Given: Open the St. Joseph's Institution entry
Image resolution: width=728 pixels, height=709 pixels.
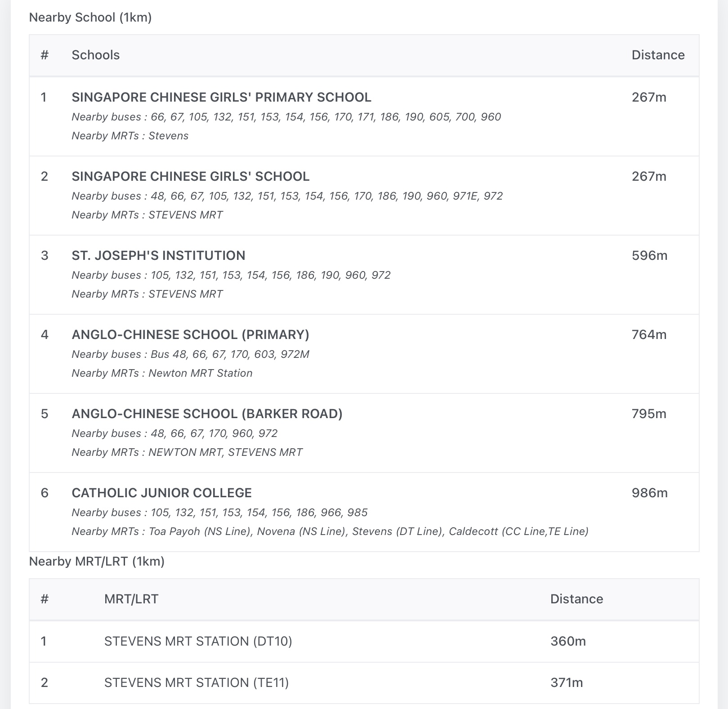Looking at the screenshot, I should [x=158, y=255].
